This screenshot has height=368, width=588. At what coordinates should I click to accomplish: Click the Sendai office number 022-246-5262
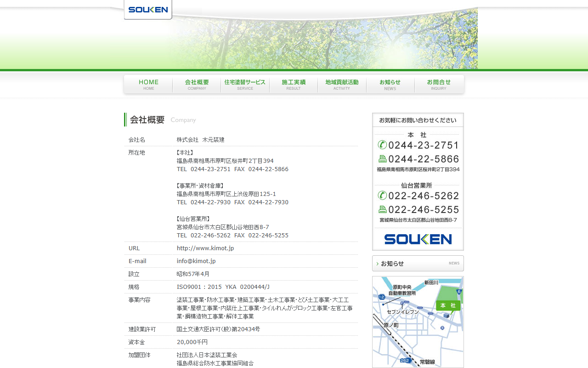(x=424, y=196)
